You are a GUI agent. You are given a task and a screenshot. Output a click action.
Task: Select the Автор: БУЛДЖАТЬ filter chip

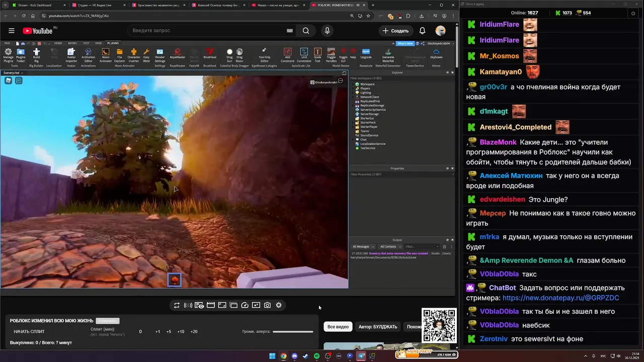(378, 327)
